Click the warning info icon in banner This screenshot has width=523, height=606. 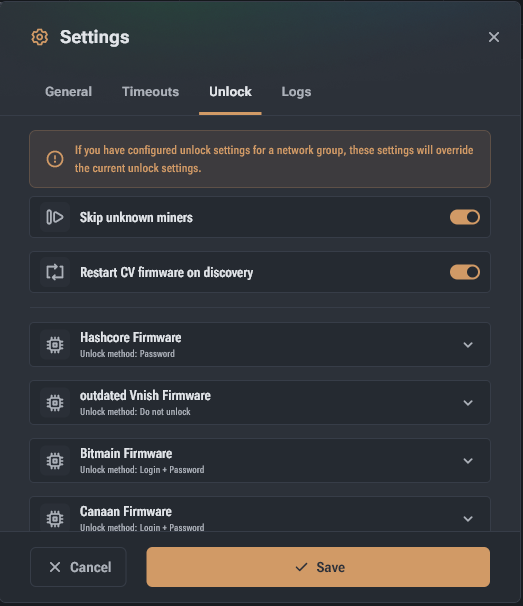tap(55, 159)
